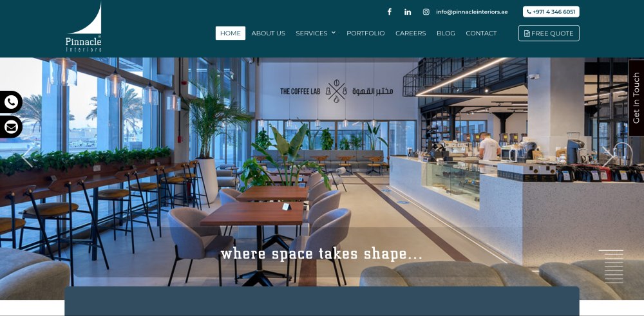This screenshot has height=316, width=644.
Task: Open the About Us page
Action: (268, 33)
